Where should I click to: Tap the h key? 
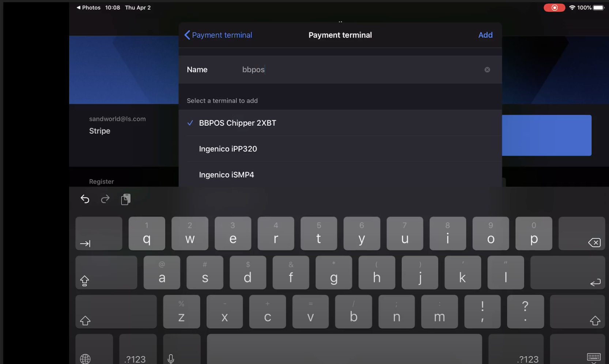coord(377,273)
